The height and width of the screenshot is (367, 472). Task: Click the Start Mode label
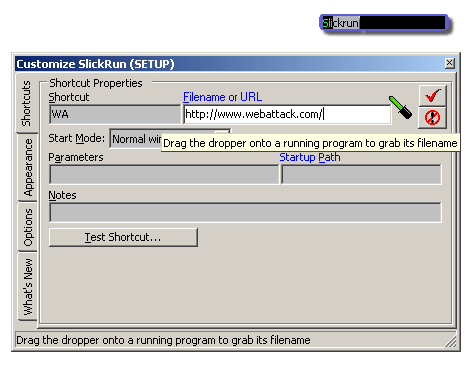77,138
